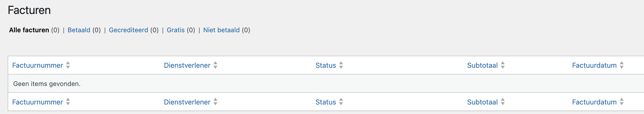Filter invoices by Niet betaald

tap(221, 30)
